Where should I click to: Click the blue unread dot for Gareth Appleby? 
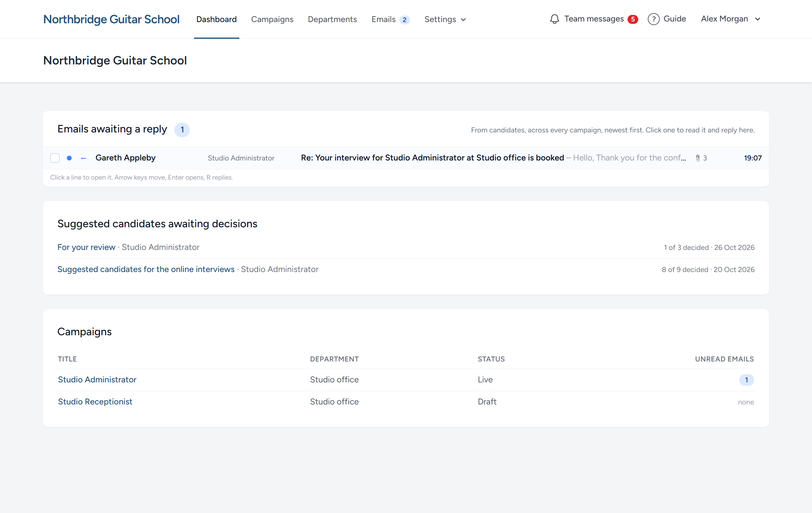coord(69,158)
